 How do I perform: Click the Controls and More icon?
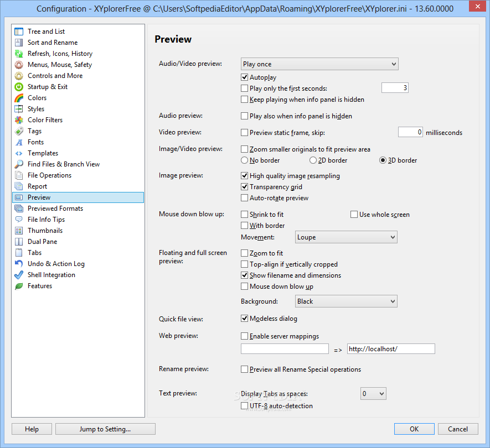point(19,76)
